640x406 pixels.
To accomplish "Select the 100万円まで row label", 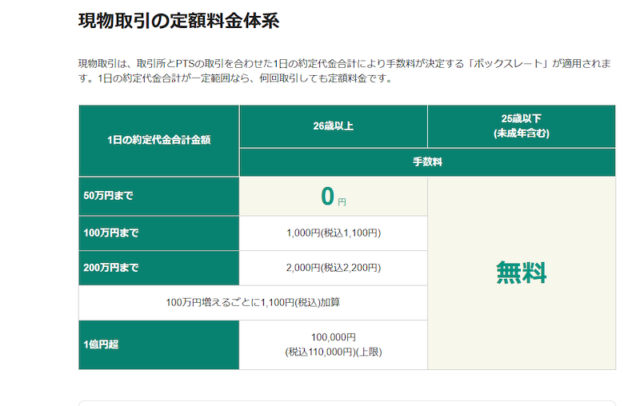I will (114, 233).
